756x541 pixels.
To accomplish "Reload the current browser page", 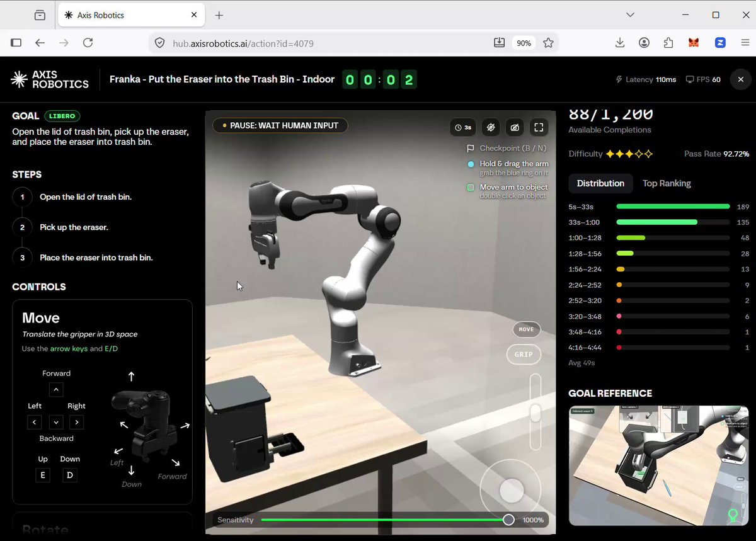I will click(88, 43).
